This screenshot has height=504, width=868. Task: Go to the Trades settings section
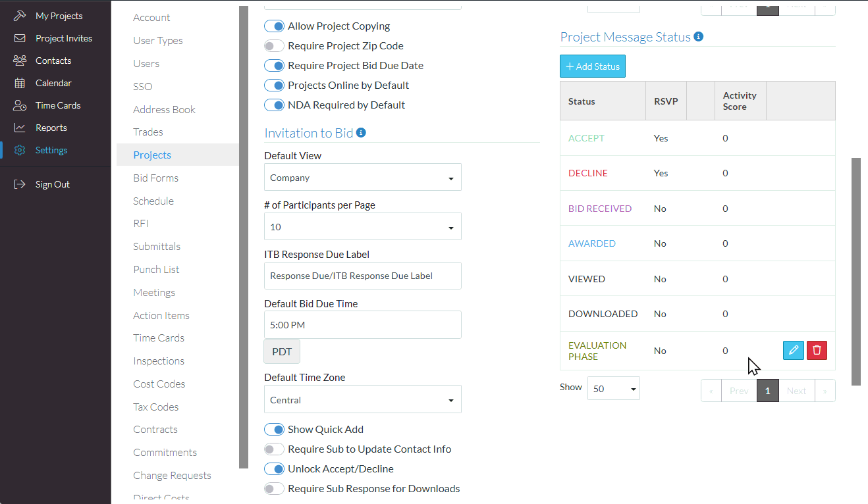tap(148, 132)
